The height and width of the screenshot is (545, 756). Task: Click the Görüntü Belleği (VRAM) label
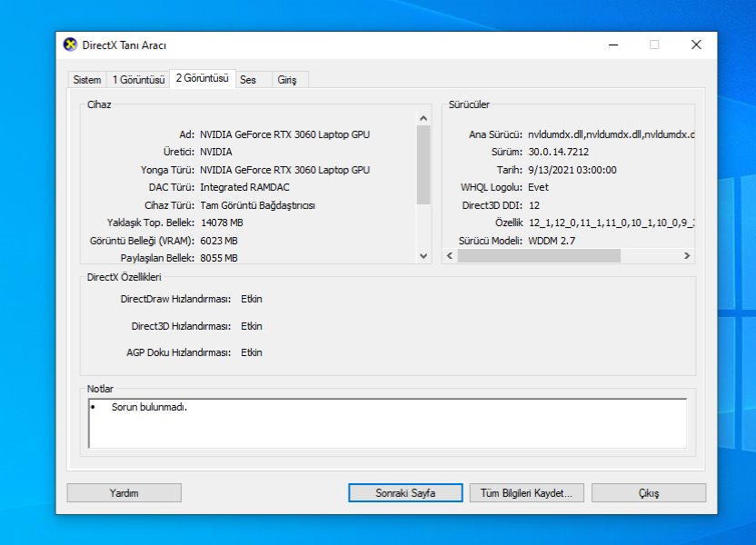click(x=143, y=241)
